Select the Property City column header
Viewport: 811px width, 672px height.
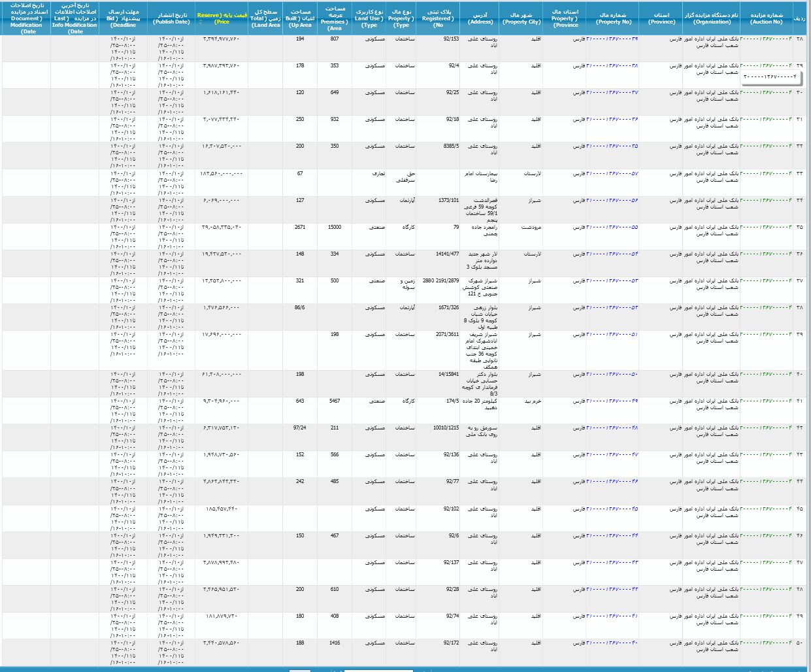click(x=521, y=18)
